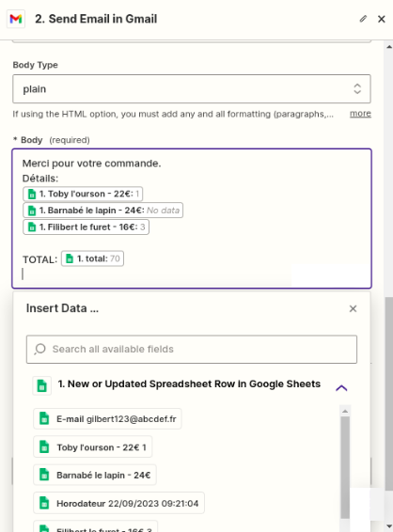This screenshot has height=532, width=393.
Task: Click the Toby l'ourson - 22€ pill in Body
Action: (x=83, y=194)
